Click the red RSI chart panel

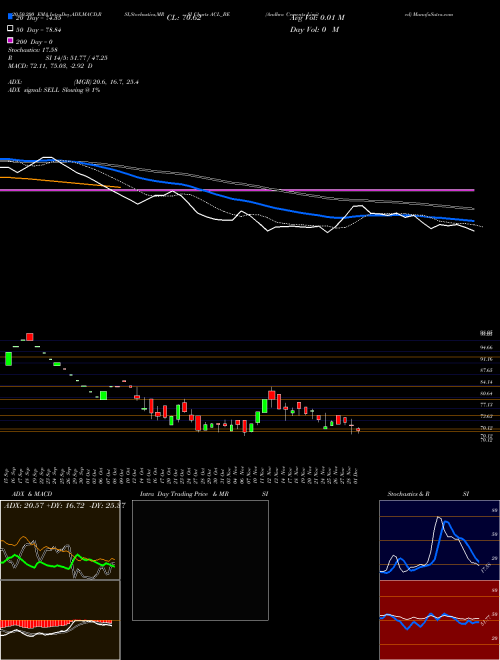439,620
